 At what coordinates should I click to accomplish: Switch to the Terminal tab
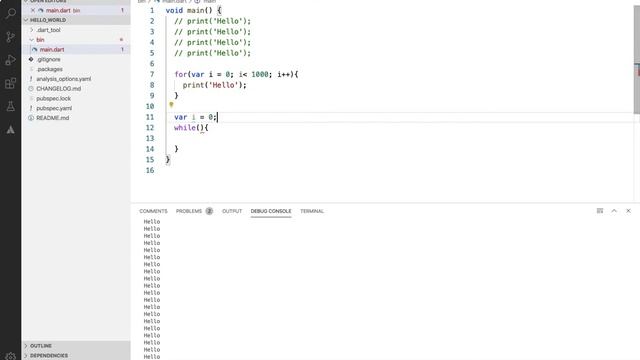312,211
